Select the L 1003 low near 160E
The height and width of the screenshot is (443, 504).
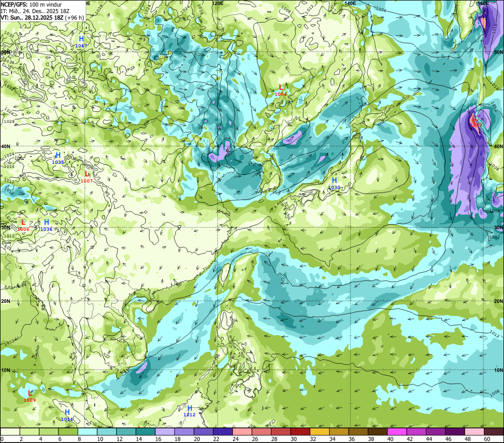(476, 121)
